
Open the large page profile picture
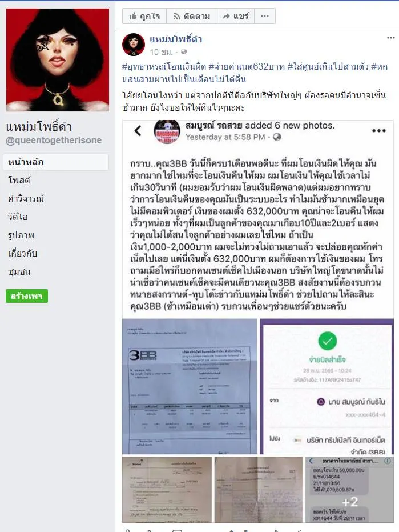(58, 59)
